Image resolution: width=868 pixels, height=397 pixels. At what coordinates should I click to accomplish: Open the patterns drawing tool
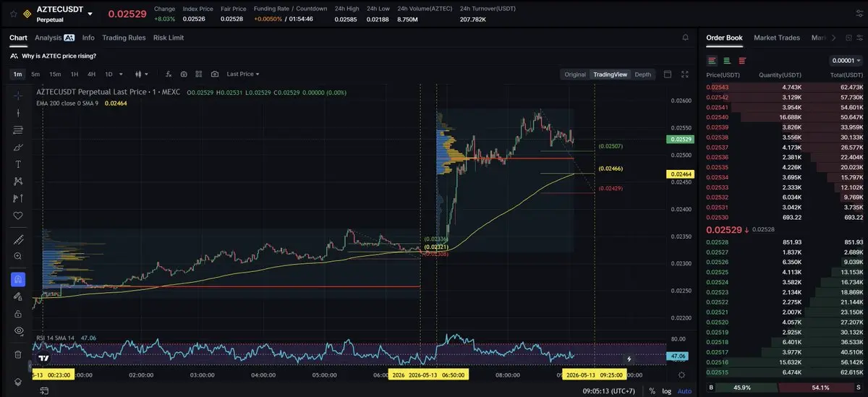pyautogui.click(x=18, y=181)
